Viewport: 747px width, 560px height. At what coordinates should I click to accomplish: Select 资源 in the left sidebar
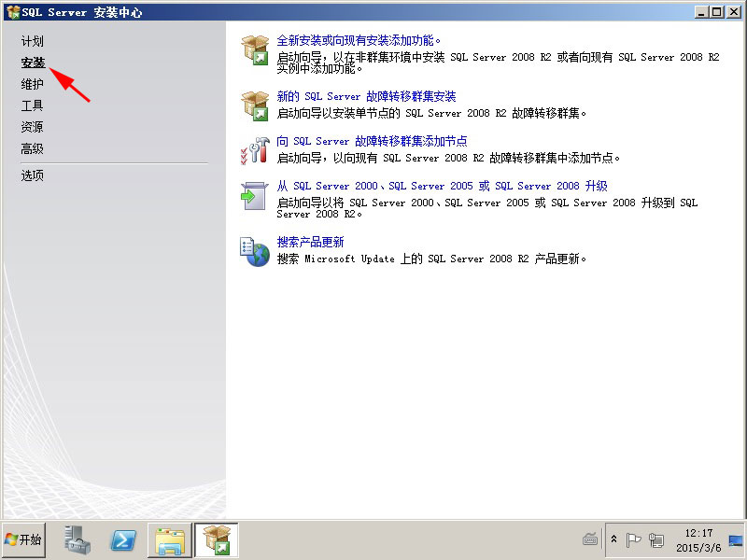pos(33,127)
